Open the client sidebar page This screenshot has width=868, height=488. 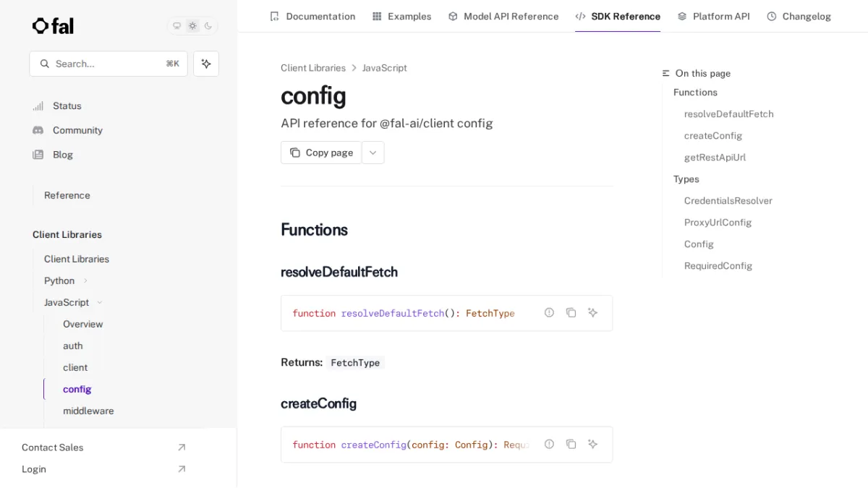[x=75, y=367]
